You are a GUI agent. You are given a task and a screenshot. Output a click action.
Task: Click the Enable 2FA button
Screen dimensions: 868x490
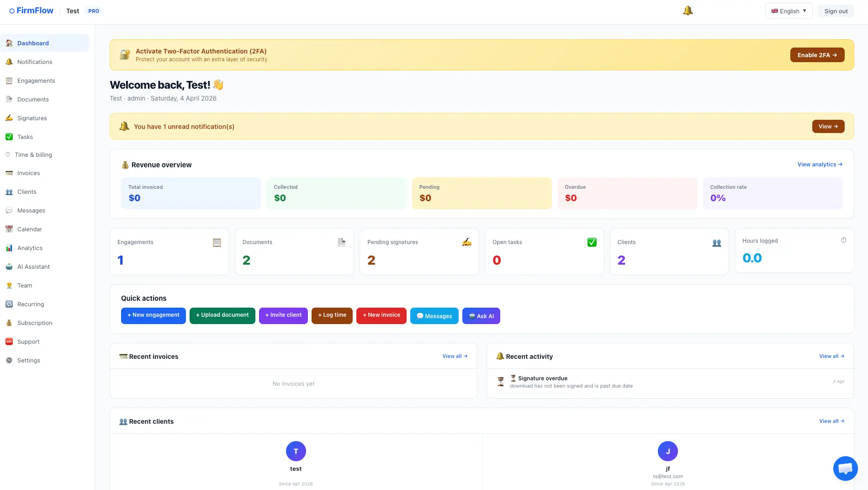817,55
